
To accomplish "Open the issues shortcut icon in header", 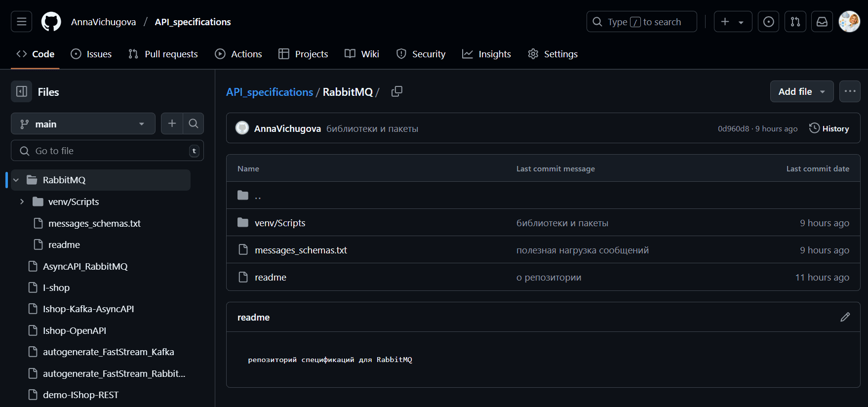I will pos(769,22).
